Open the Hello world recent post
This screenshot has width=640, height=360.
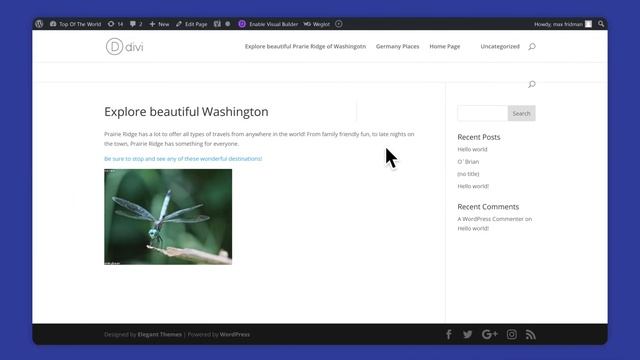tap(472, 149)
